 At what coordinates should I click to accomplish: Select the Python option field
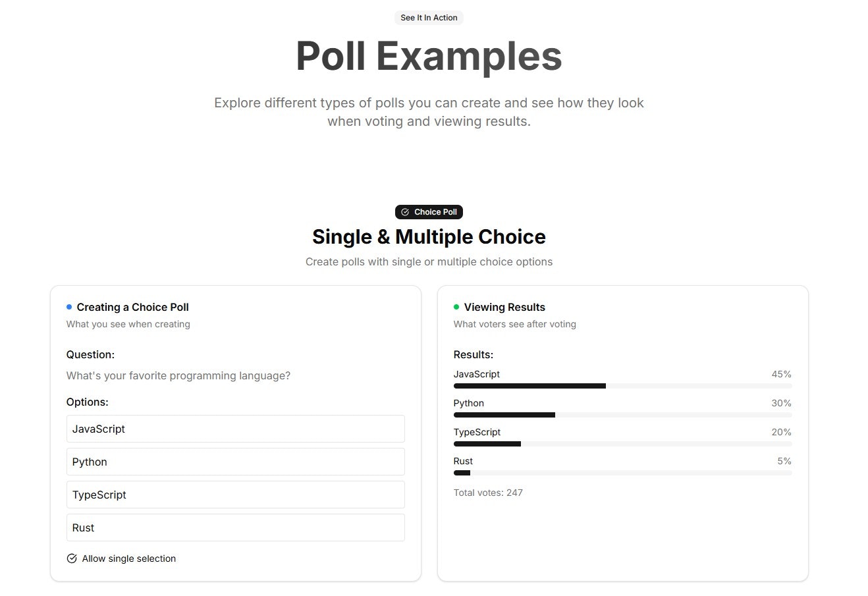click(x=235, y=462)
